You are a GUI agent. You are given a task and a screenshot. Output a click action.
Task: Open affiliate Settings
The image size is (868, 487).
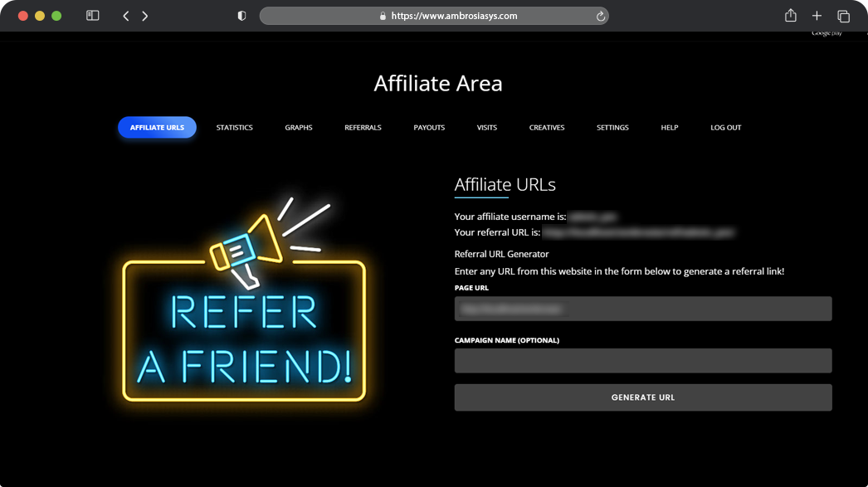(x=612, y=127)
